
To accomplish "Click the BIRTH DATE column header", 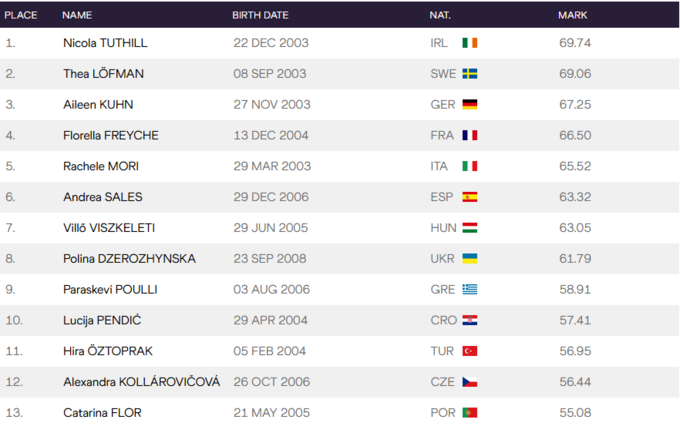I will click(x=260, y=15).
